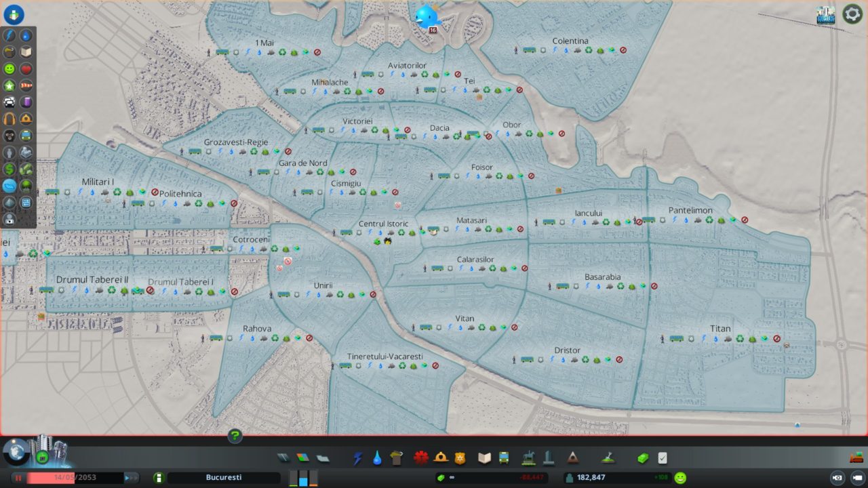Collapse the info views panel button
This screenshot has height=488, width=868.
click(14, 14)
